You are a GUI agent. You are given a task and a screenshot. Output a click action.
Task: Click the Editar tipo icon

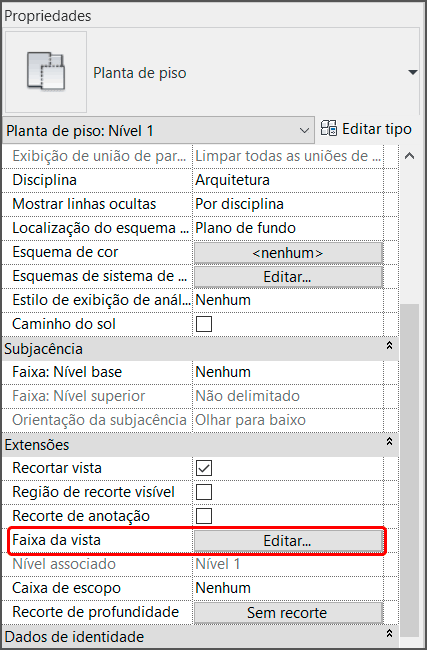[329, 129]
